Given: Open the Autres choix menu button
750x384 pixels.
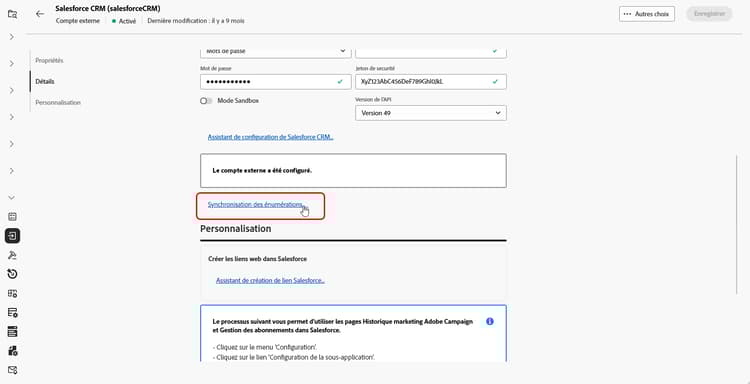Looking at the screenshot, I should coord(647,14).
